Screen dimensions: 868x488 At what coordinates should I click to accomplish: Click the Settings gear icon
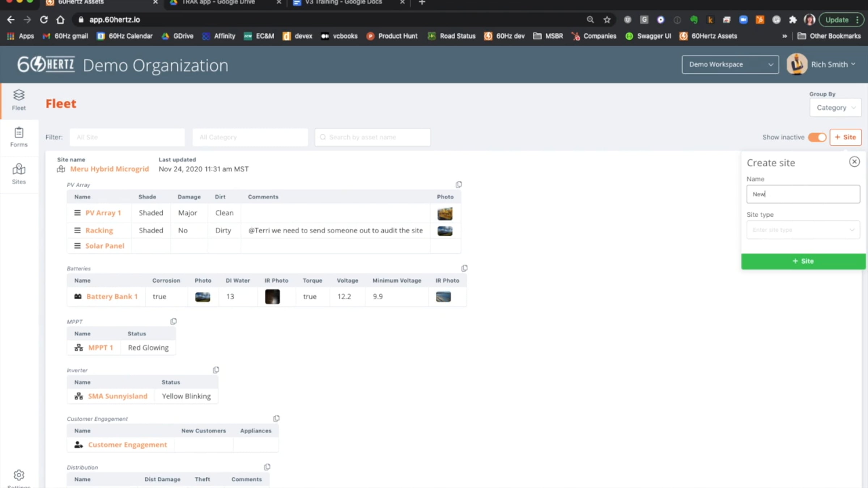[19, 475]
